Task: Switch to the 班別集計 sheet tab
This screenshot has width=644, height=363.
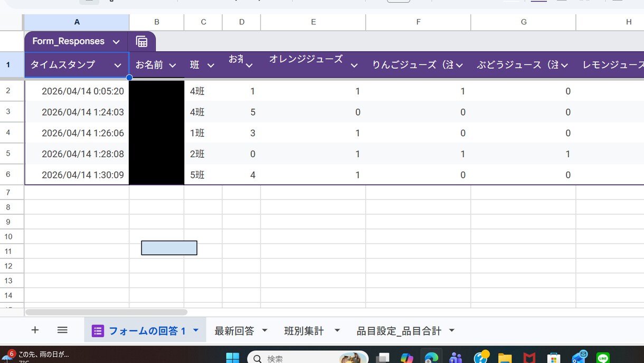Action: click(x=304, y=331)
